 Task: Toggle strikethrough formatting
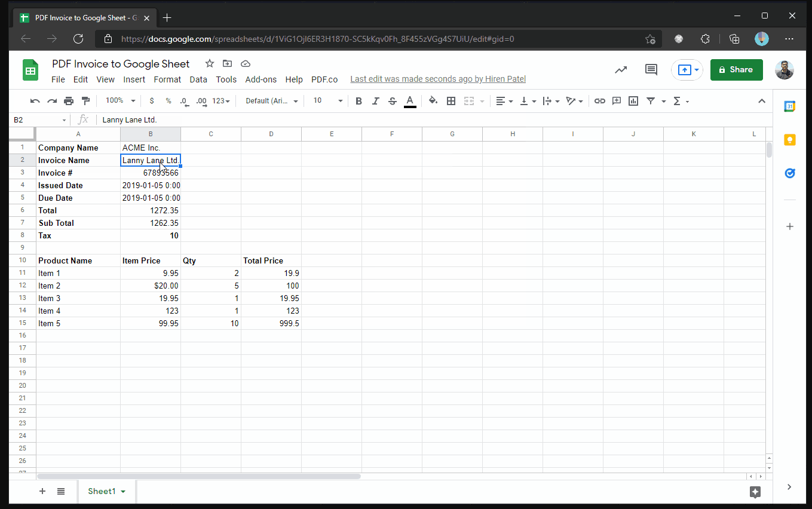[392, 101]
